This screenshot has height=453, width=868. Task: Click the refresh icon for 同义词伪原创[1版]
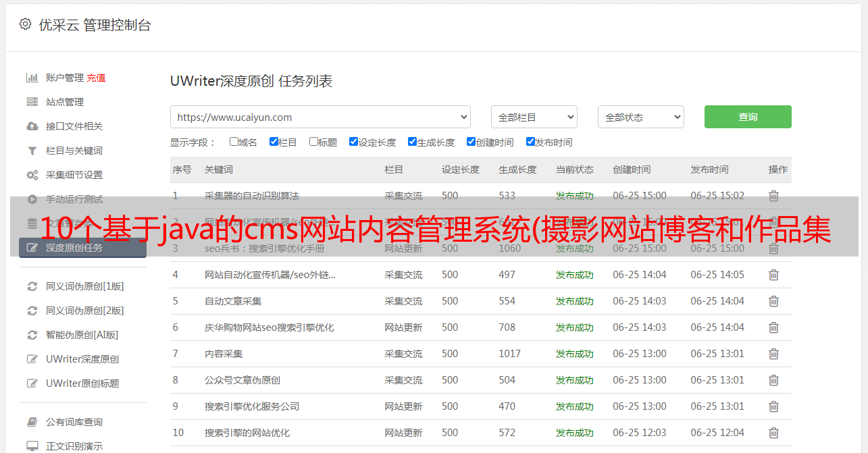(32, 286)
